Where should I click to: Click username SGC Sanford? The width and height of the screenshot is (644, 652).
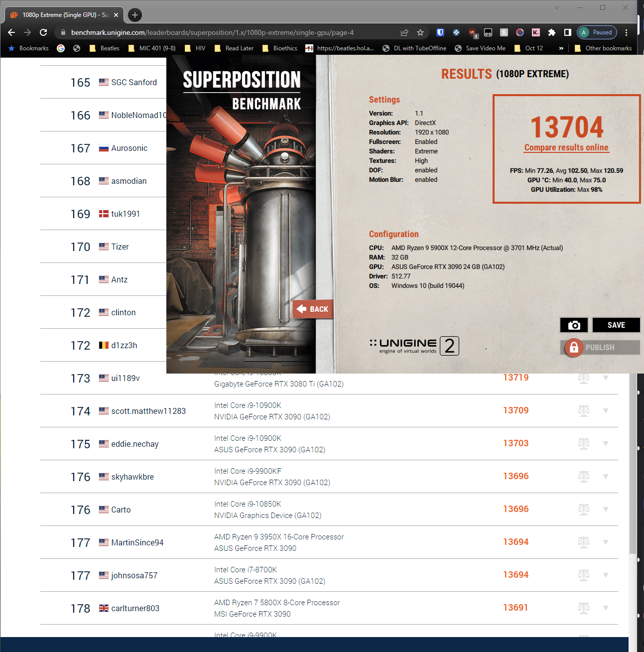(x=134, y=82)
